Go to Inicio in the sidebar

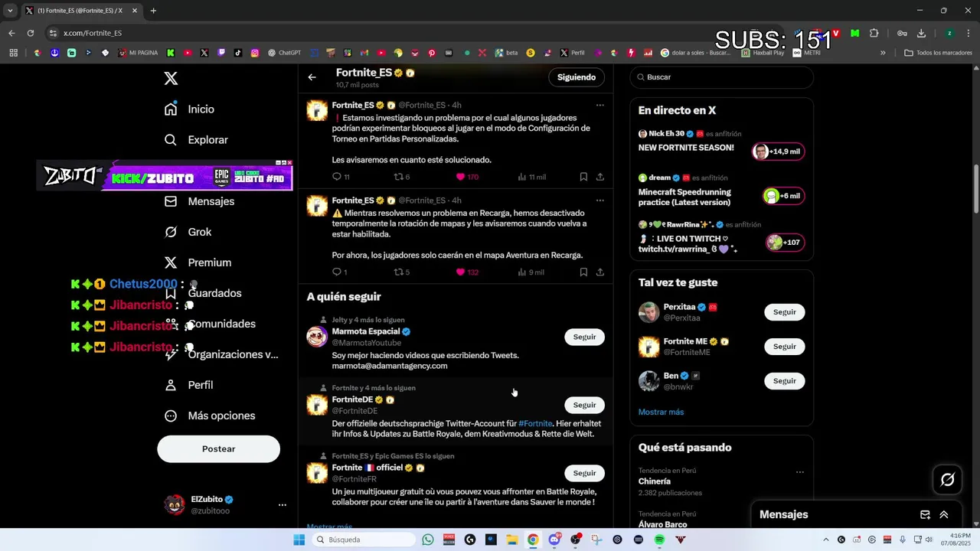click(190, 109)
